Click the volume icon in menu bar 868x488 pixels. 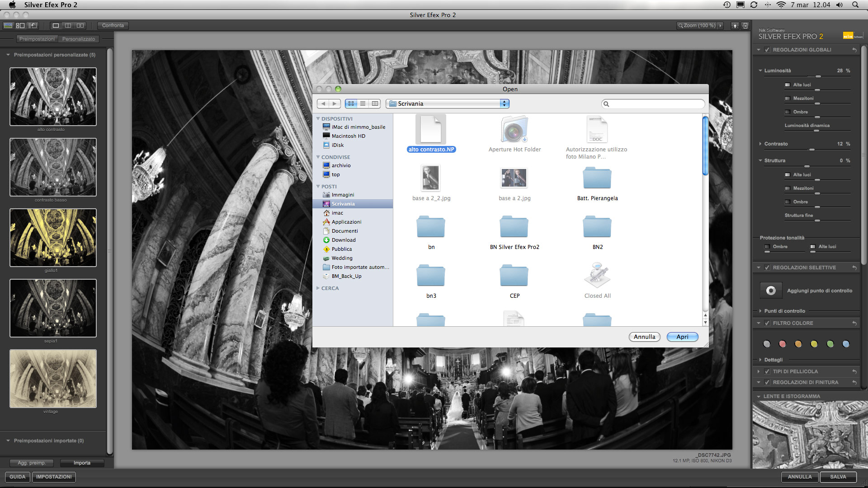840,5
